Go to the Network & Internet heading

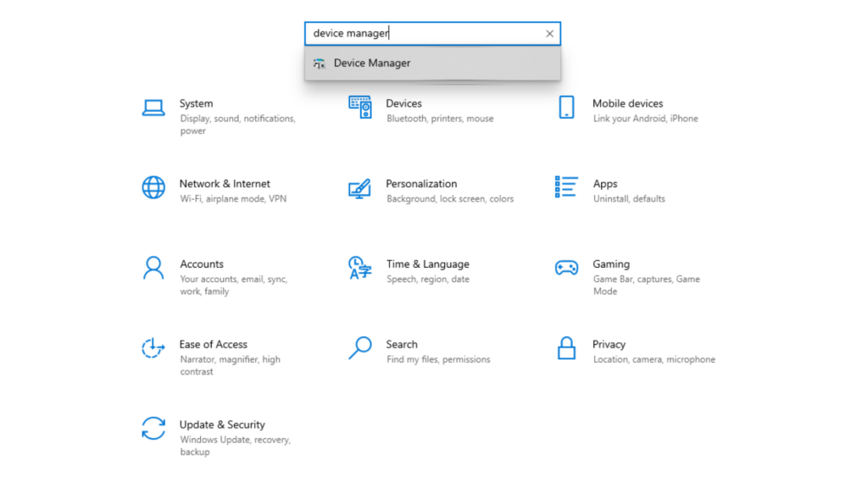click(x=225, y=184)
